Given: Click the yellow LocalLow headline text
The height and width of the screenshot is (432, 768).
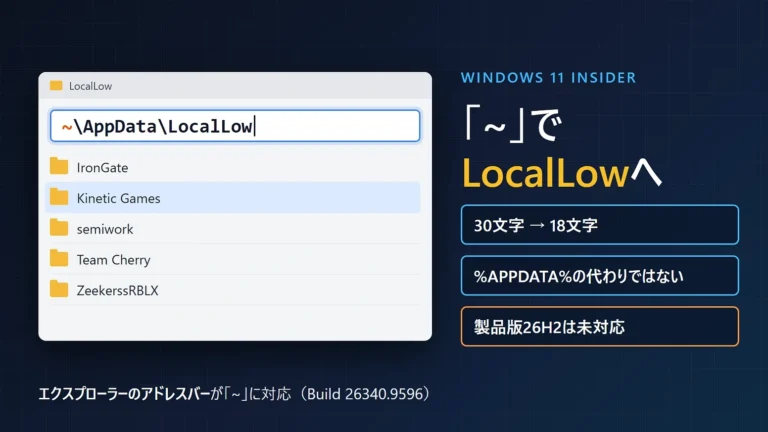Looking at the screenshot, I should click(x=545, y=173).
